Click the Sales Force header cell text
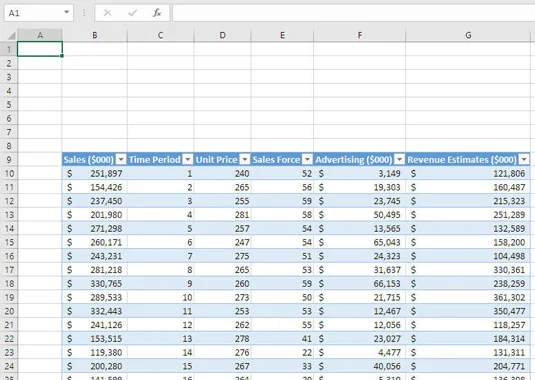Viewport: 535px width, 380px height. (x=276, y=160)
